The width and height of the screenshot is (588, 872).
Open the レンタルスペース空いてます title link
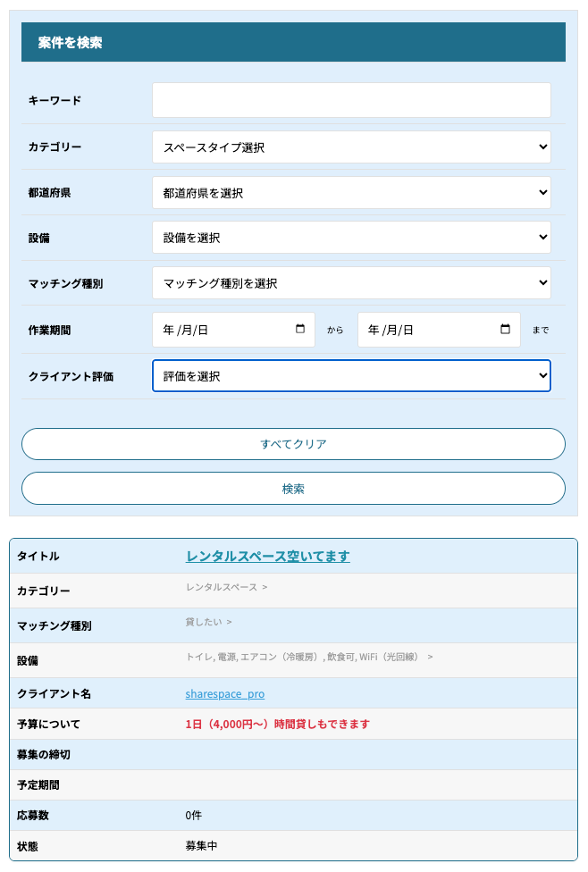click(x=267, y=556)
